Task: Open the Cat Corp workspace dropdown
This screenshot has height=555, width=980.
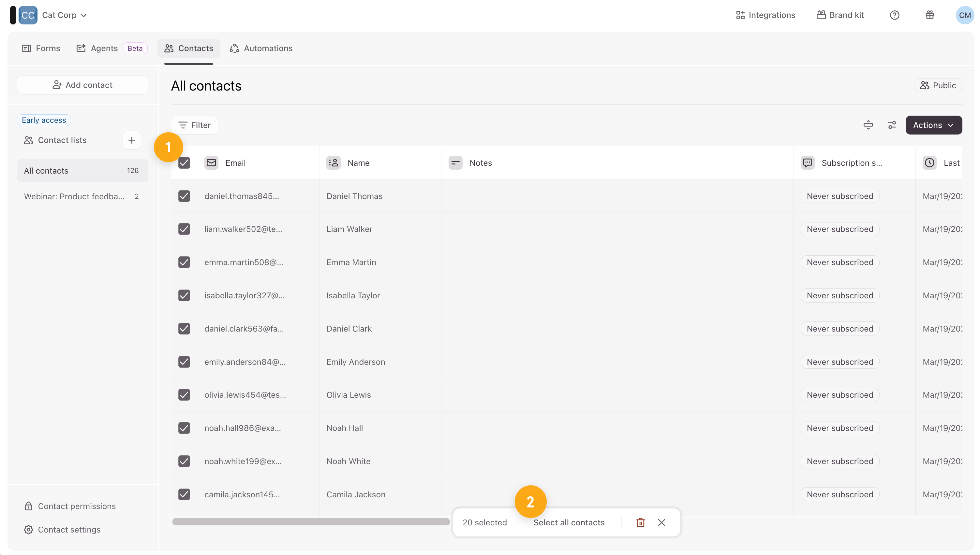Action: click(x=64, y=15)
